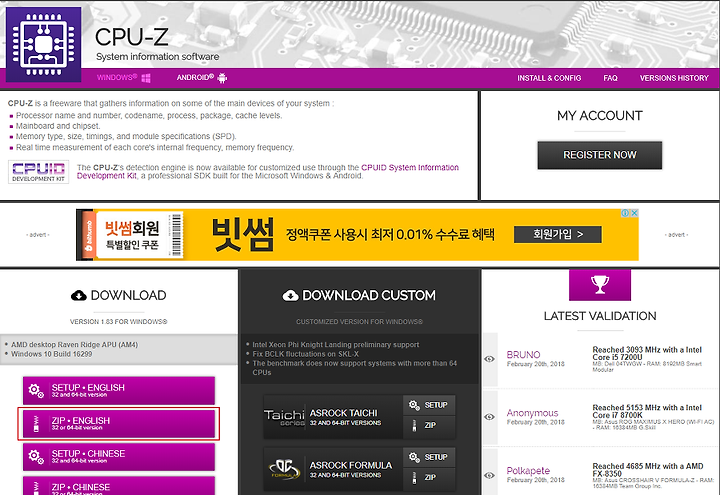Click the ASRock OC Formula logo
Viewport: 720px width, 495px height.
(284, 469)
